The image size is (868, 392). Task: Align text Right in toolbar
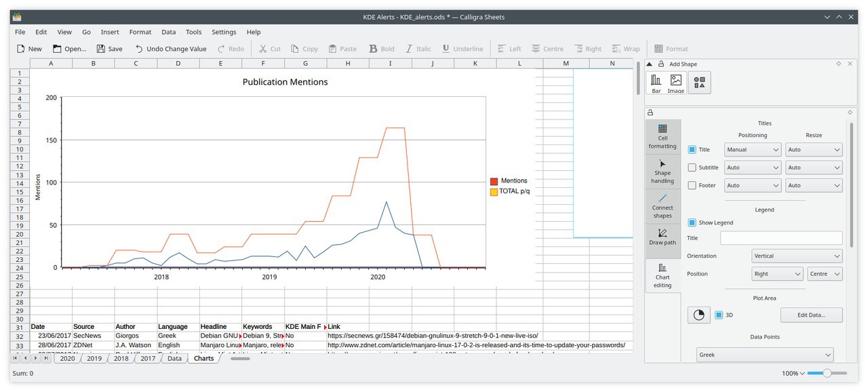coord(587,49)
